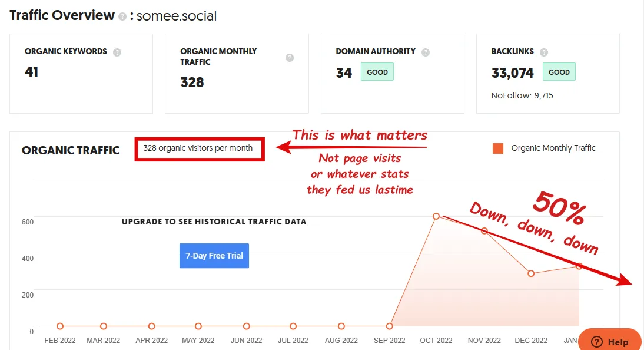Viewport: 644px width, 350px height.
Task: Open the orange Help chat button
Action: pyautogui.click(x=609, y=342)
